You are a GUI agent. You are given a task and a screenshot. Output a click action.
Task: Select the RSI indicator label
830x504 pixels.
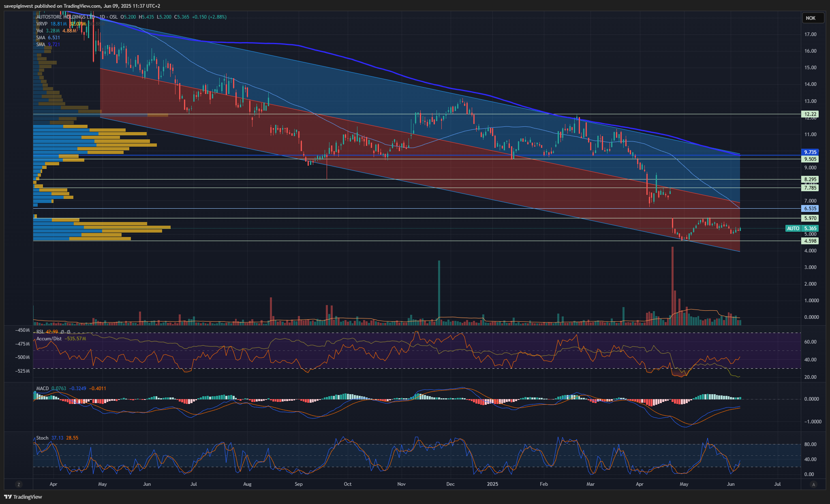point(40,332)
